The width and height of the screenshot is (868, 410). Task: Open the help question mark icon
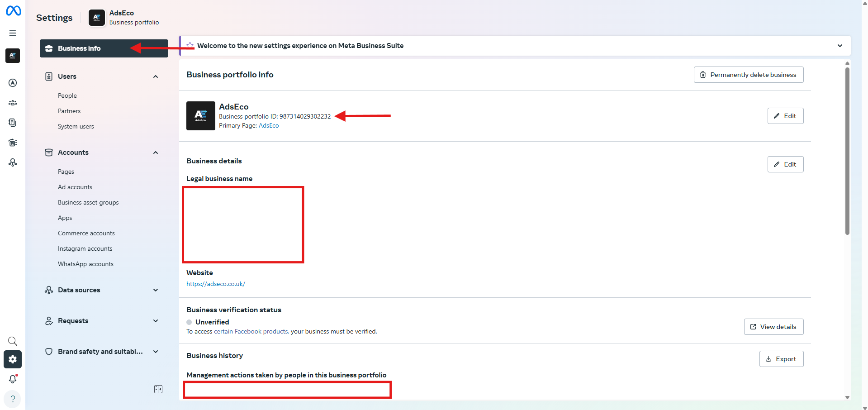coord(13,399)
